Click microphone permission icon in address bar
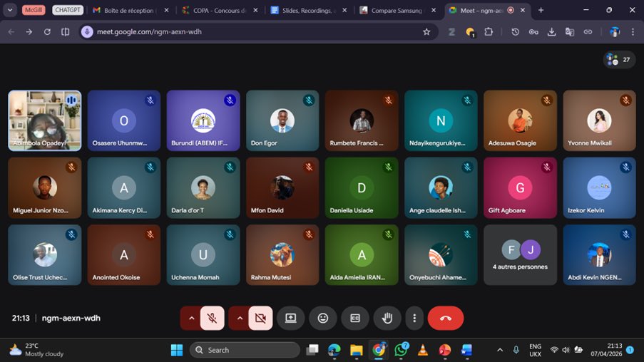This screenshot has width=644, height=362. coord(87,31)
